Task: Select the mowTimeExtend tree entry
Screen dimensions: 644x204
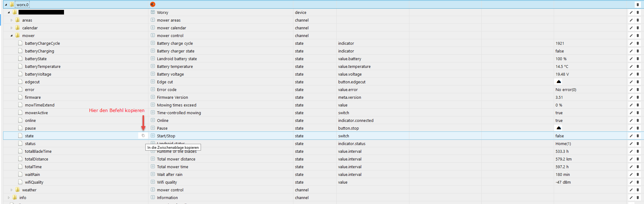Action: [40, 105]
